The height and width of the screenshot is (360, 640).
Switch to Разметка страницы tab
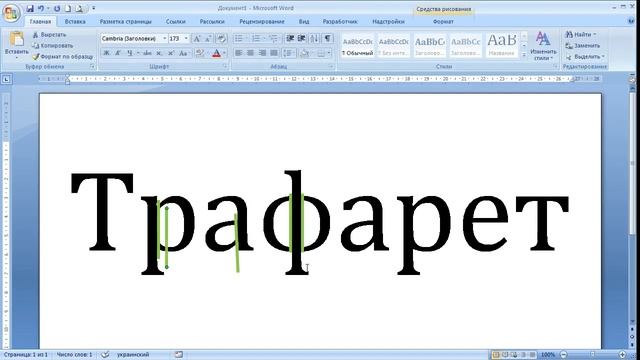pyautogui.click(x=126, y=22)
